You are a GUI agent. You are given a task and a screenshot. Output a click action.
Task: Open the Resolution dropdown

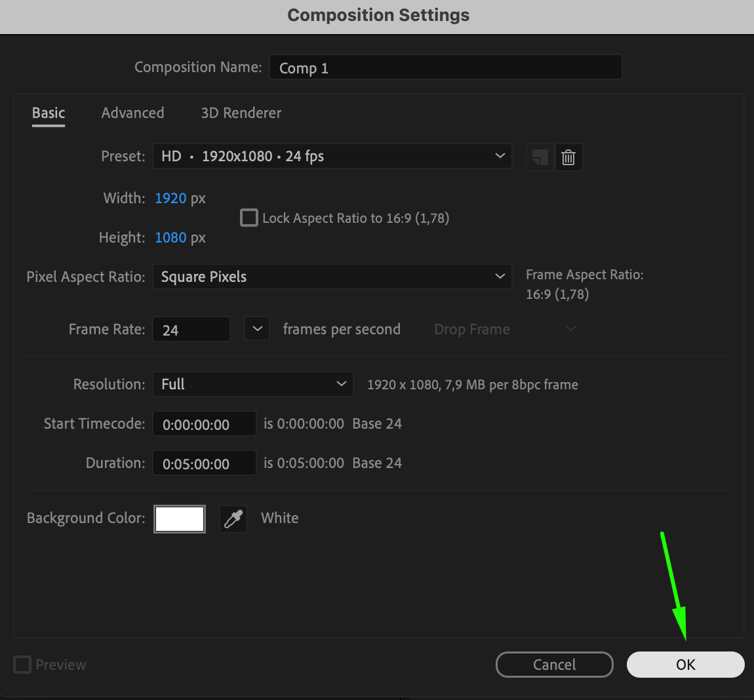[x=253, y=384]
